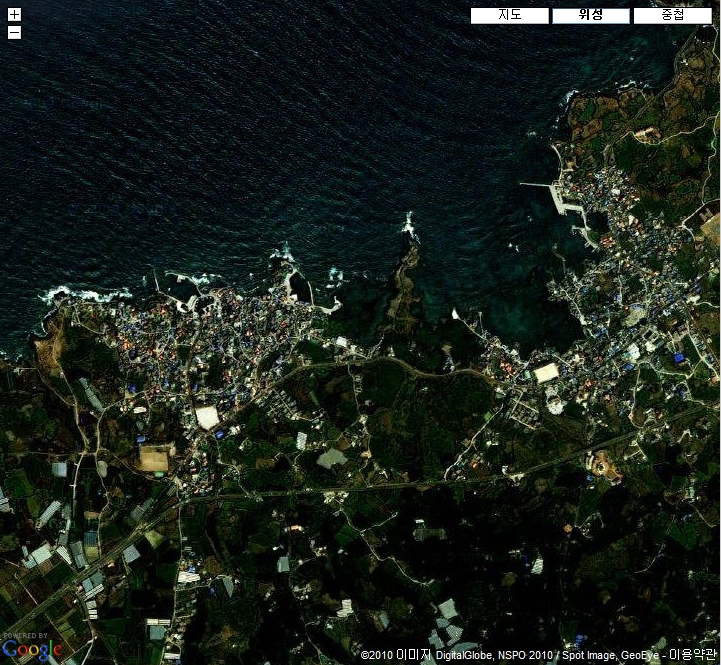Switch to the 지도 map view
Viewport: 721px width, 665px height.
(510, 16)
